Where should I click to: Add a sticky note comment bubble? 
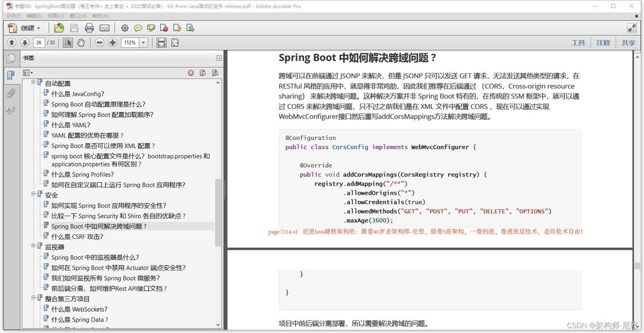click(138, 28)
